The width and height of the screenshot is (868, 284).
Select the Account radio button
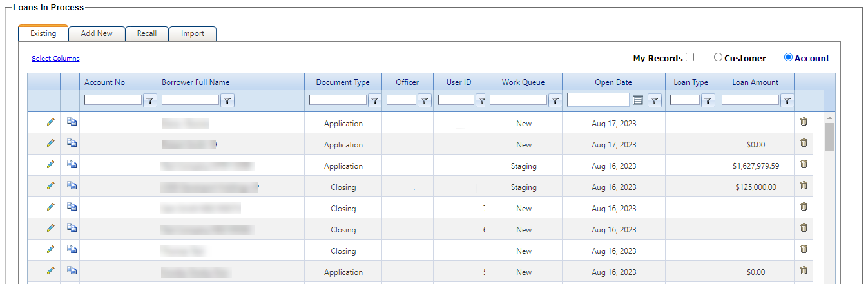click(788, 57)
